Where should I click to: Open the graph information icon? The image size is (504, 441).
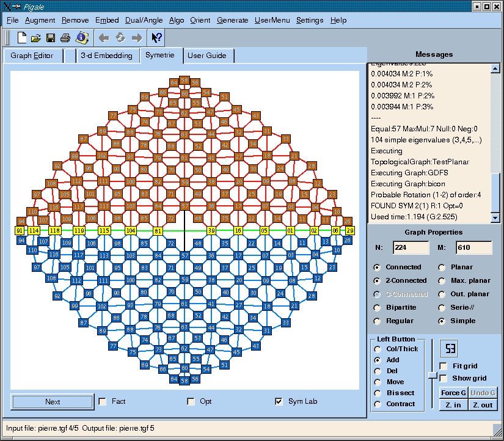click(x=81, y=38)
